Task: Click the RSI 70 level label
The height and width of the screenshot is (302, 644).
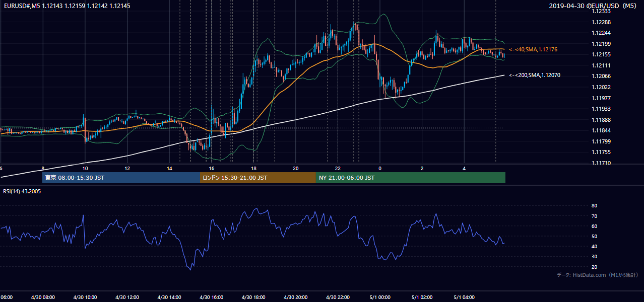Action: pyautogui.click(x=594, y=216)
